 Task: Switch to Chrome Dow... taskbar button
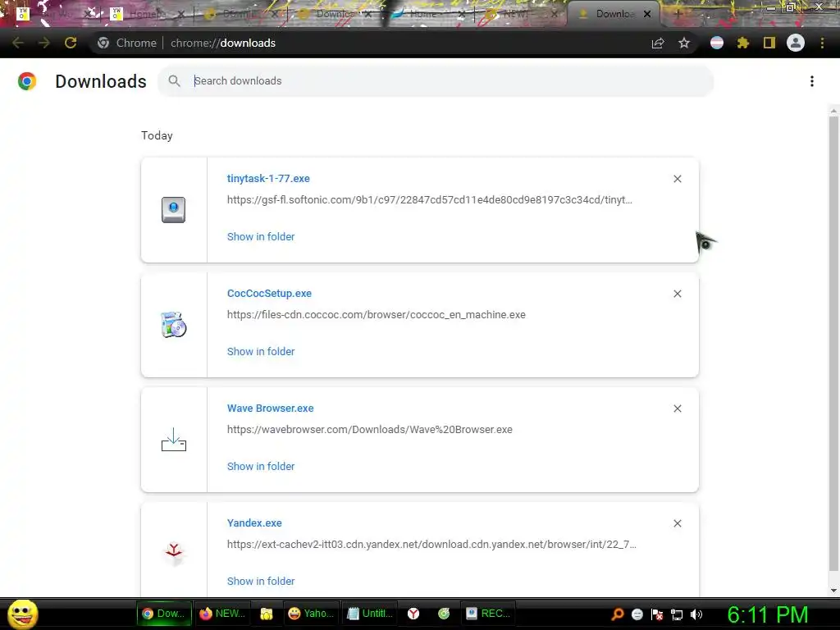(163, 614)
